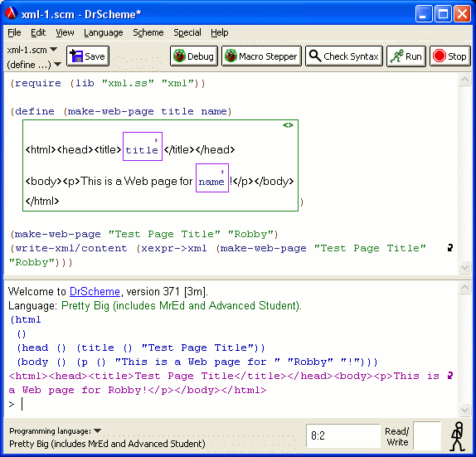This screenshot has width=476, height=457.
Task: Open the Edit menu
Action: (x=38, y=32)
